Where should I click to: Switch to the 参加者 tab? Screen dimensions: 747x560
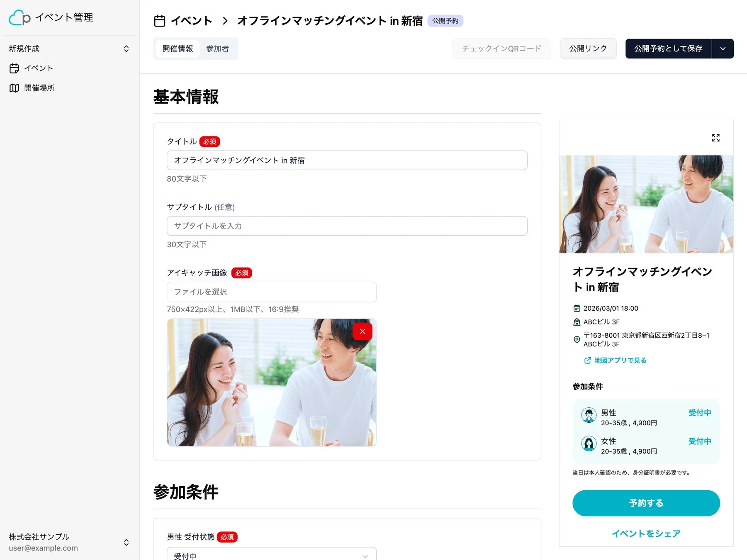218,49
